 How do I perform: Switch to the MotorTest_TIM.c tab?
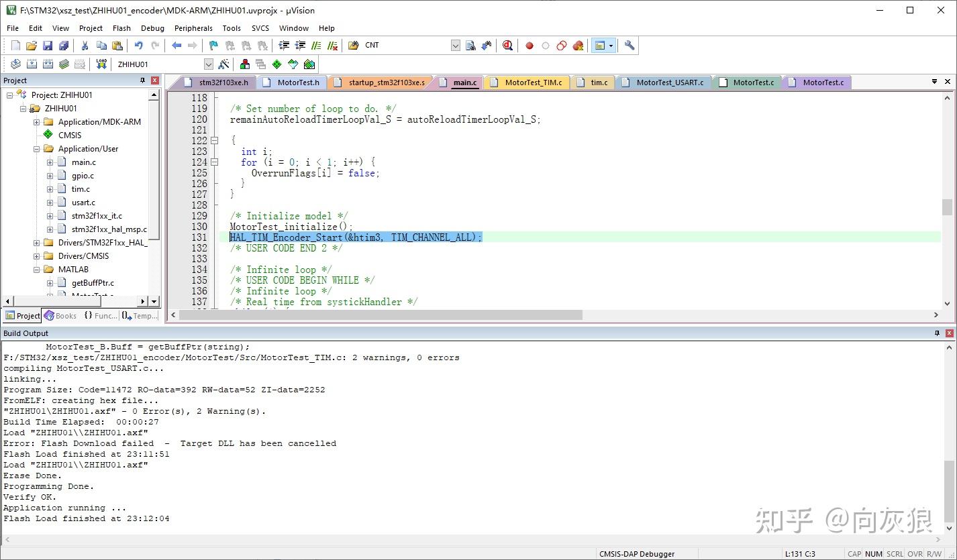tap(532, 82)
